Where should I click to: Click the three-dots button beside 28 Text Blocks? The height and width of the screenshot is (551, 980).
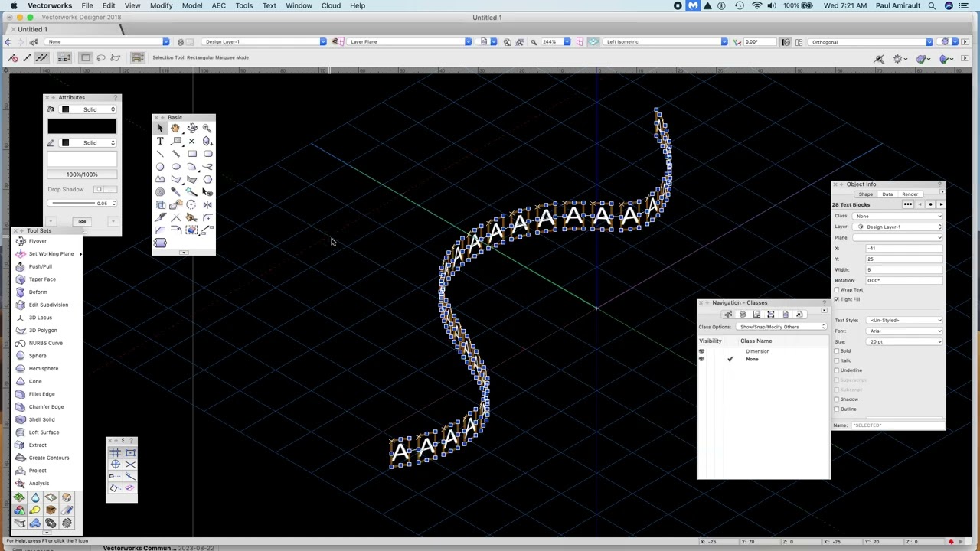908,204
